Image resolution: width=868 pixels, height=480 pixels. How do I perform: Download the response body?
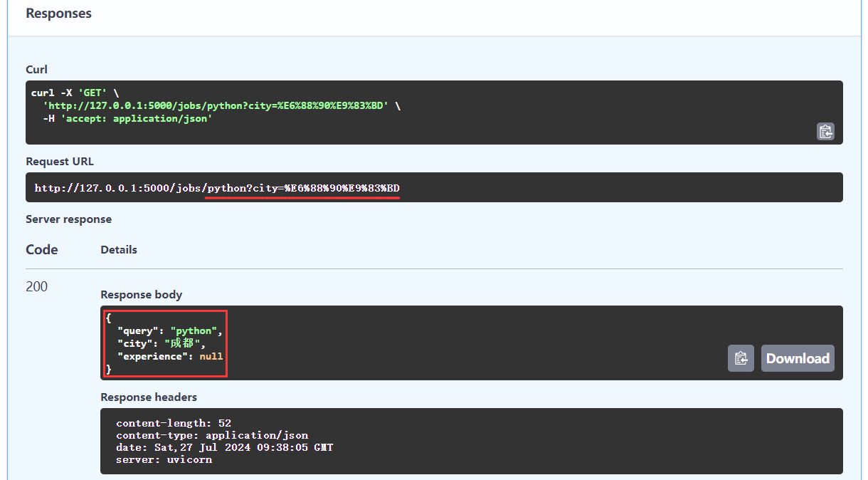click(798, 358)
